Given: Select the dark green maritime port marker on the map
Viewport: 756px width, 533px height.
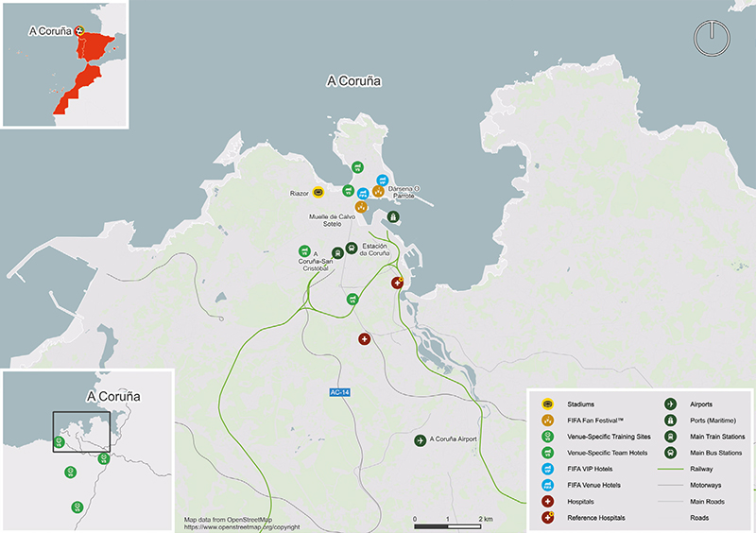Looking at the screenshot, I should 393,216.
